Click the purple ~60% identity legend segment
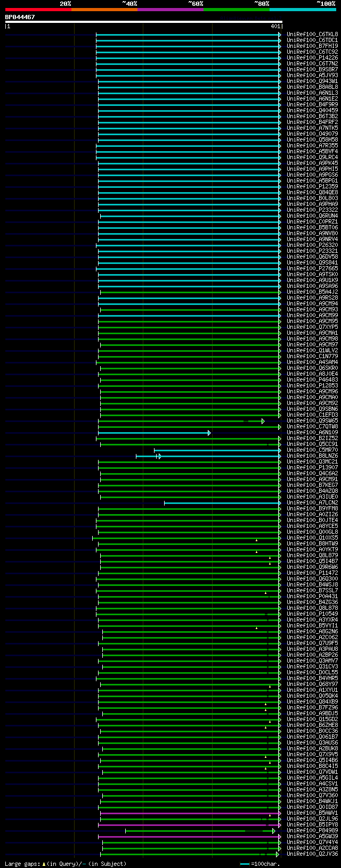 pyautogui.click(x=170, y=10)
